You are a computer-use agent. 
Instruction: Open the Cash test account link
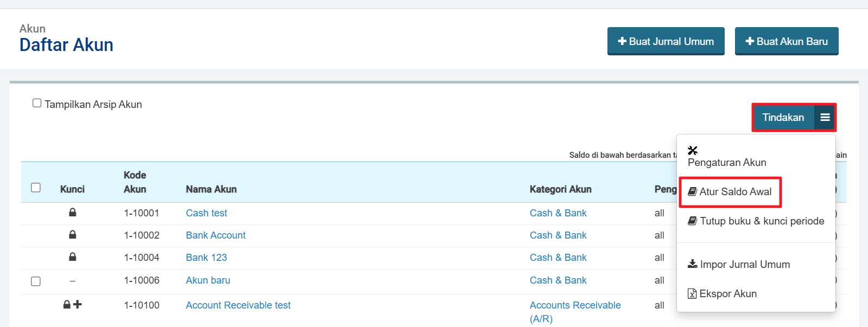point(206,213)
